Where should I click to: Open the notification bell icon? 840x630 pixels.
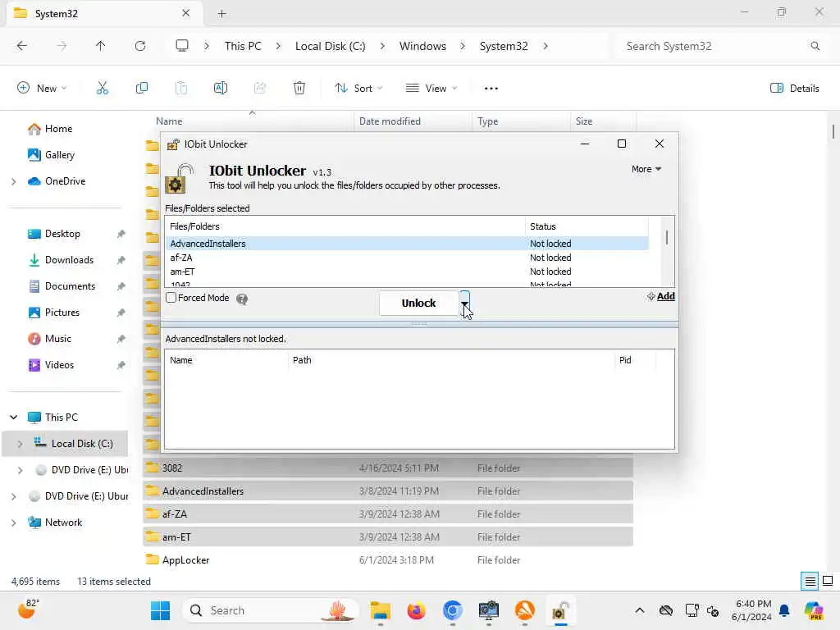[x=784, y=610]
